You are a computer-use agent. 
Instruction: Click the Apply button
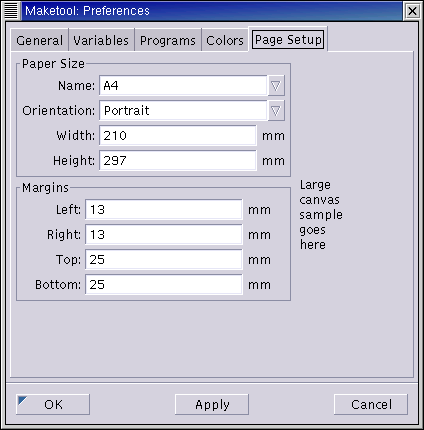tap(212, 404)
